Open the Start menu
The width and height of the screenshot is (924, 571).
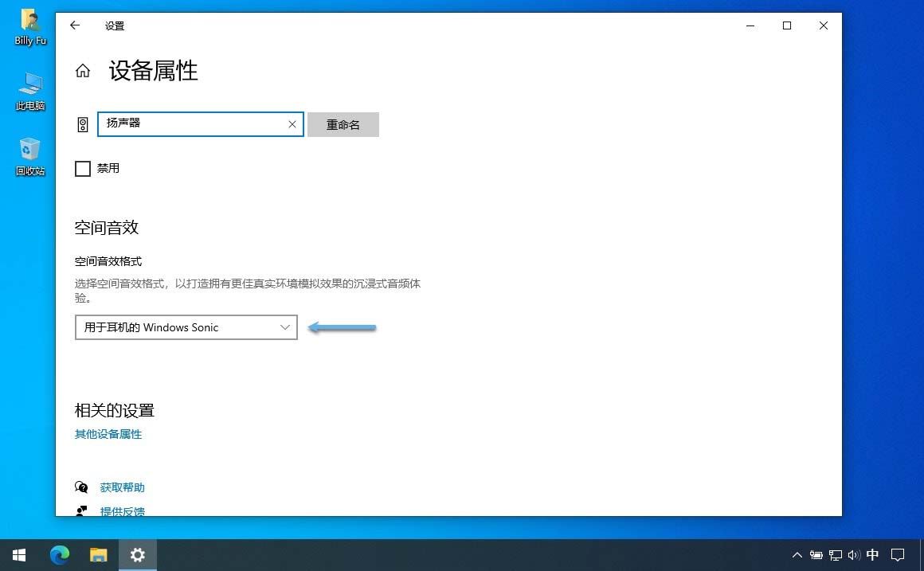(x=18, y=555)
